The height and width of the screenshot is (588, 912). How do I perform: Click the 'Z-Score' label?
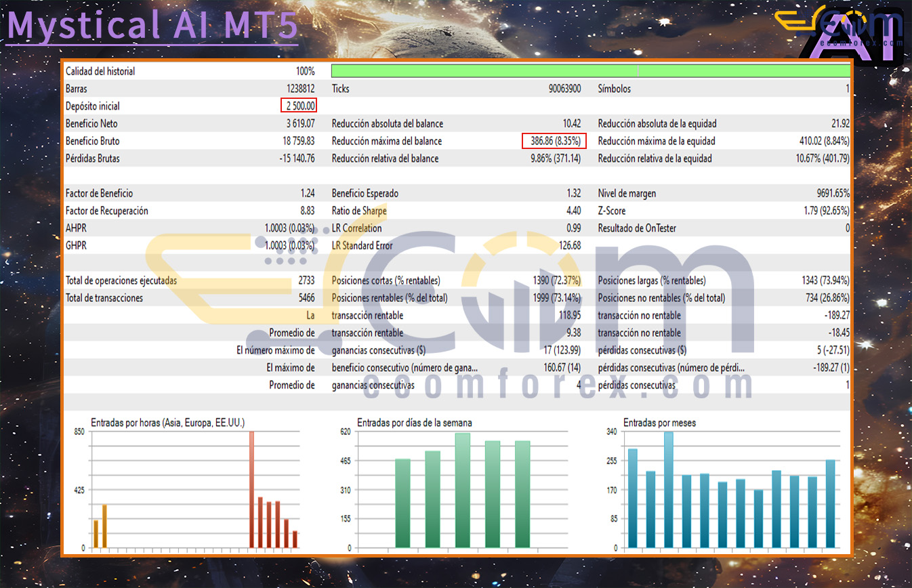point(611,211)
